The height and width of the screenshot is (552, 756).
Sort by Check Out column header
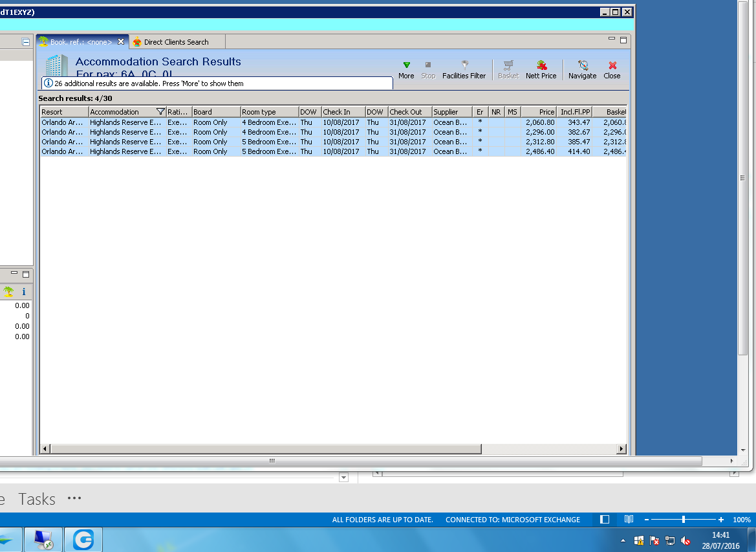410,111
